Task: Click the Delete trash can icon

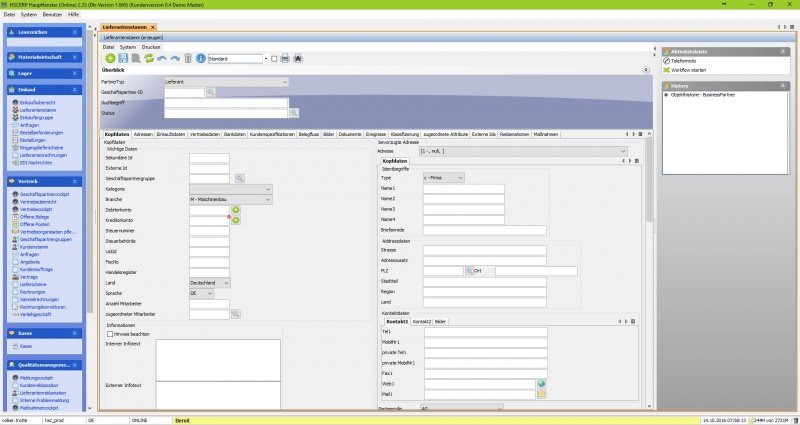Action: click(188, 59)
